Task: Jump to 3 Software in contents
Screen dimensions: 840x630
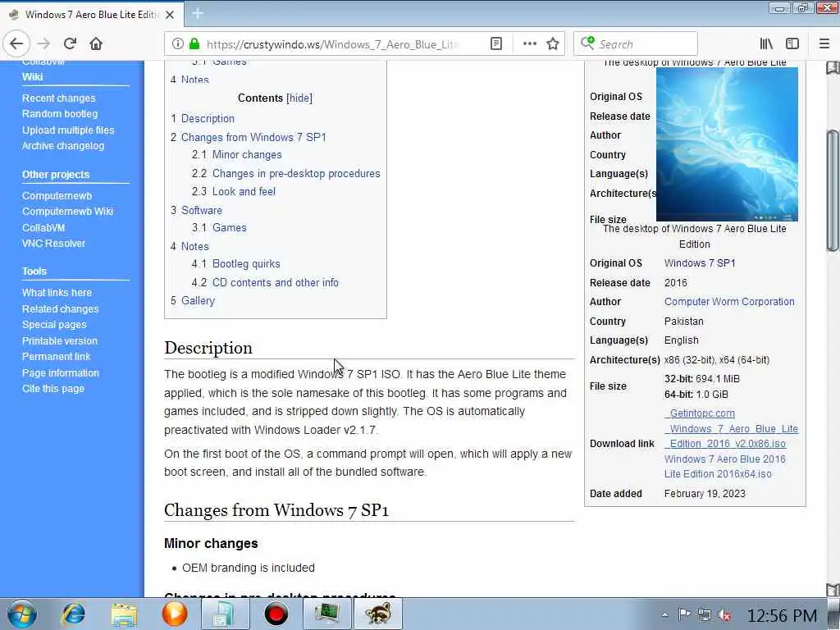Action: [196, 211]
